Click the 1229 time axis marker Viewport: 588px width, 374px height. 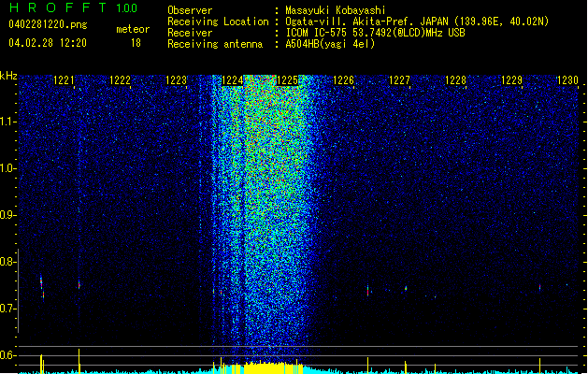pos(511,80)
